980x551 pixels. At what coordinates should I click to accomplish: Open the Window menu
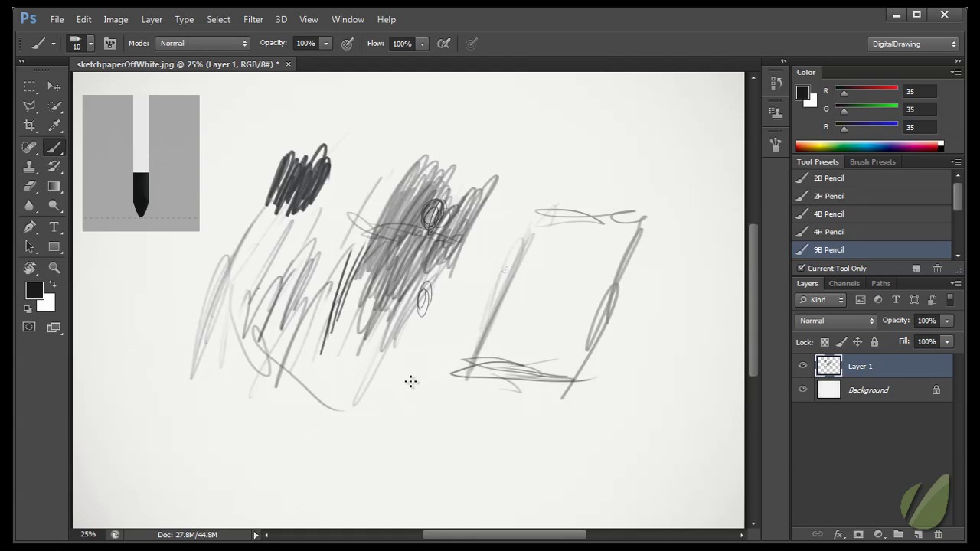click(348, 19)
